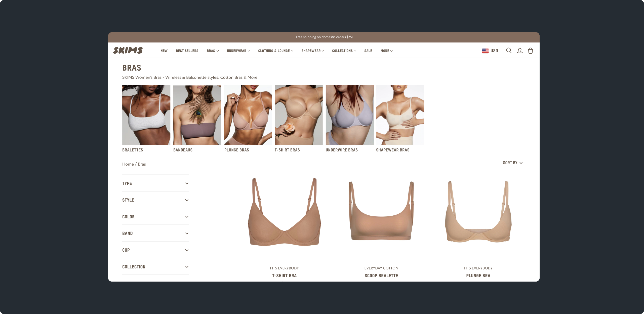Open the account profile icon
This screenshot has height=314, width=644.
[x=520, y=51]
